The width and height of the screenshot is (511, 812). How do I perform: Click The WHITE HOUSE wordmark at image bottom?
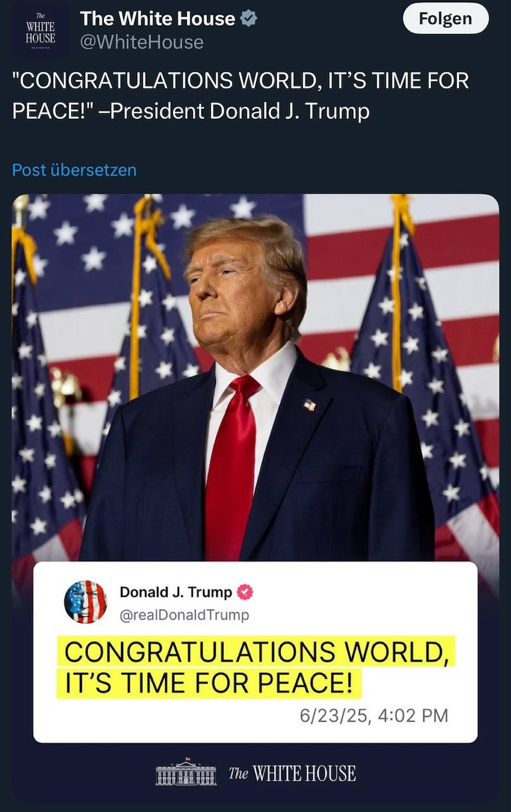coord(292,773)
